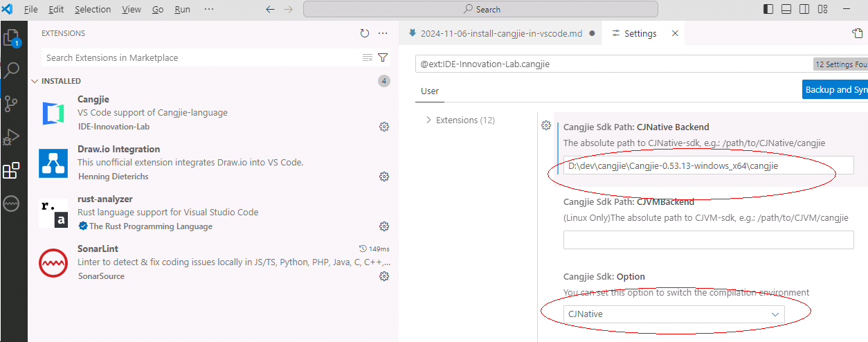
Task: Toggle primary side bar visibility
Action: point(768,10)
